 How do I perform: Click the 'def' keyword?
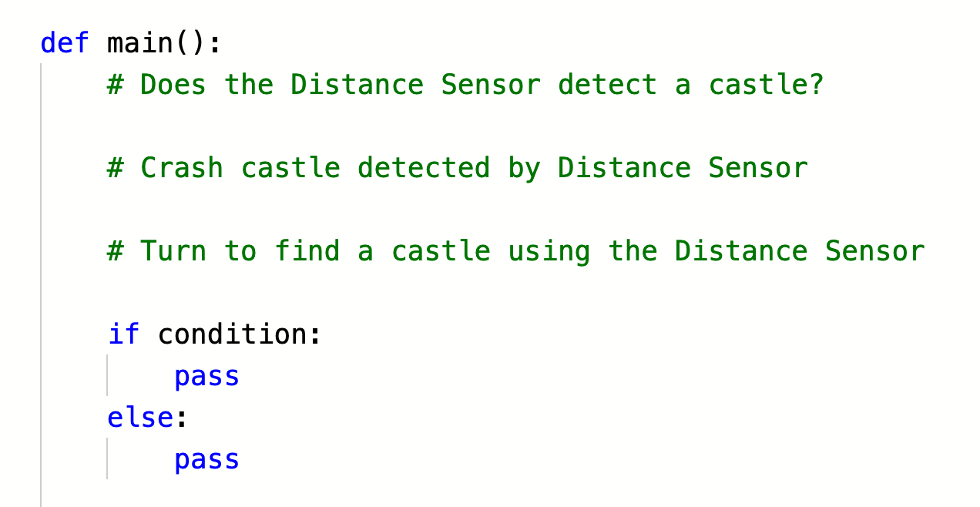point(65,42)
